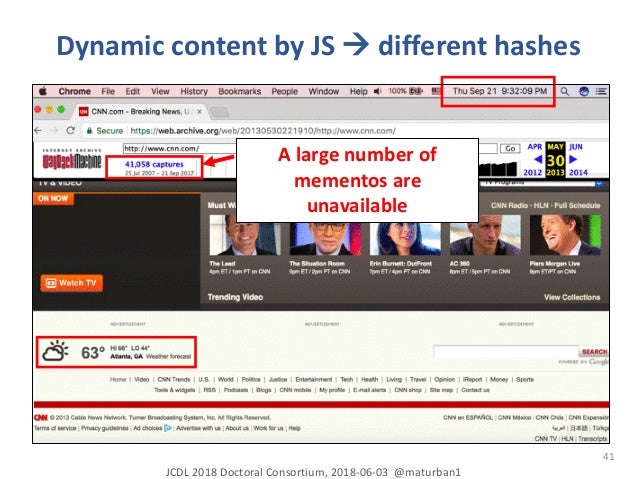The width and height of the screenshot is (638, 479).
Task: Click the ON NOW badge
Action: [53, 198]
